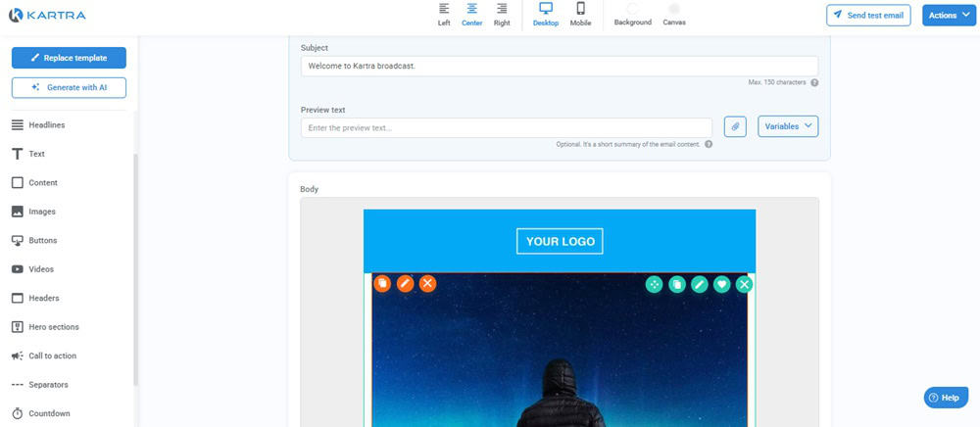Viewport: 980px width, 427px height.
Task: Click the green duplicate section icon
Action: point(677,285)
